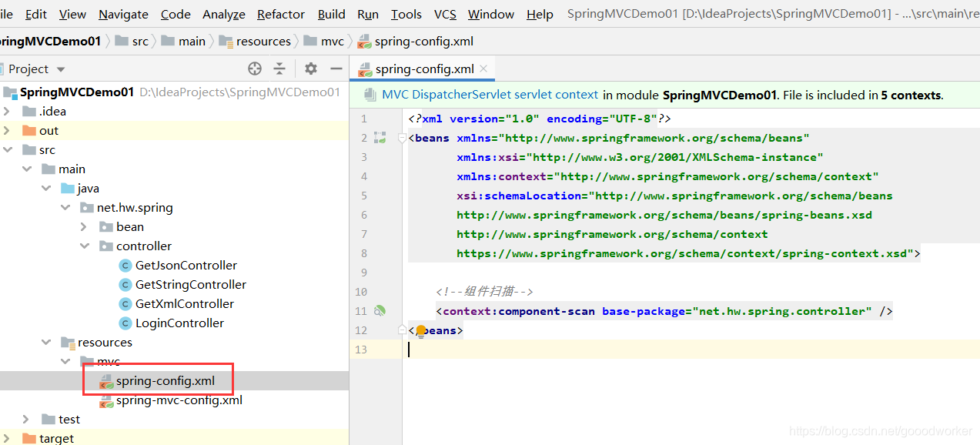Screen dimensions: 980x445
Task: Collapse the net.hw.spring package
Action: pyautogui.click(x=65, y=207)
